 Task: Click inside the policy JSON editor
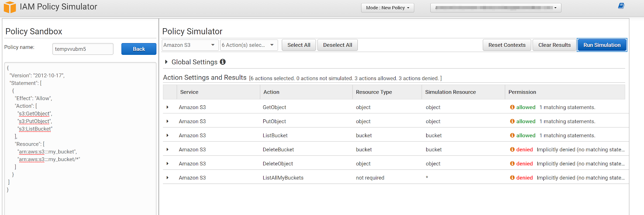click(80, 139)
